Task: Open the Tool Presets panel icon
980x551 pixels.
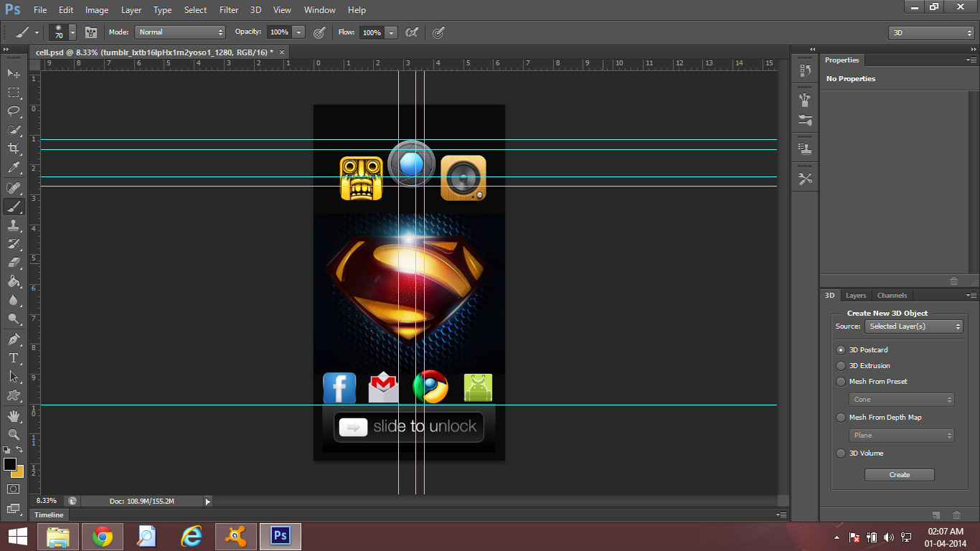Action: [x=805, y=179]
